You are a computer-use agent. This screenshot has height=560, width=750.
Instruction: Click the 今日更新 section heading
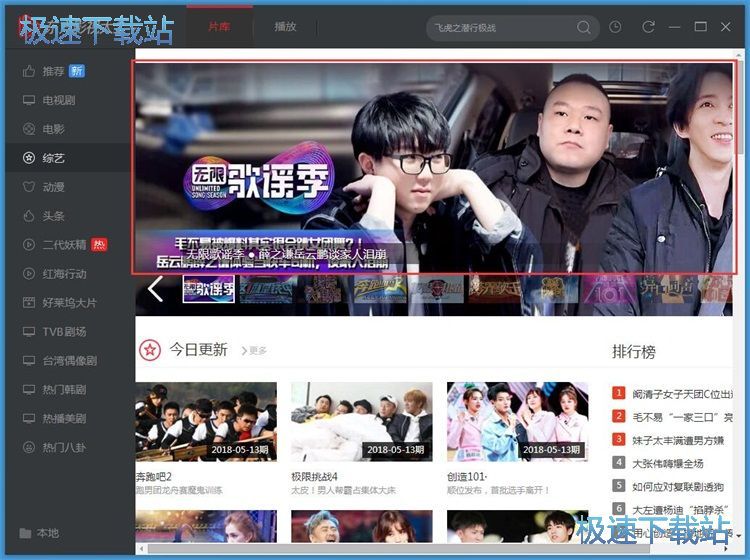coord(199,350)
